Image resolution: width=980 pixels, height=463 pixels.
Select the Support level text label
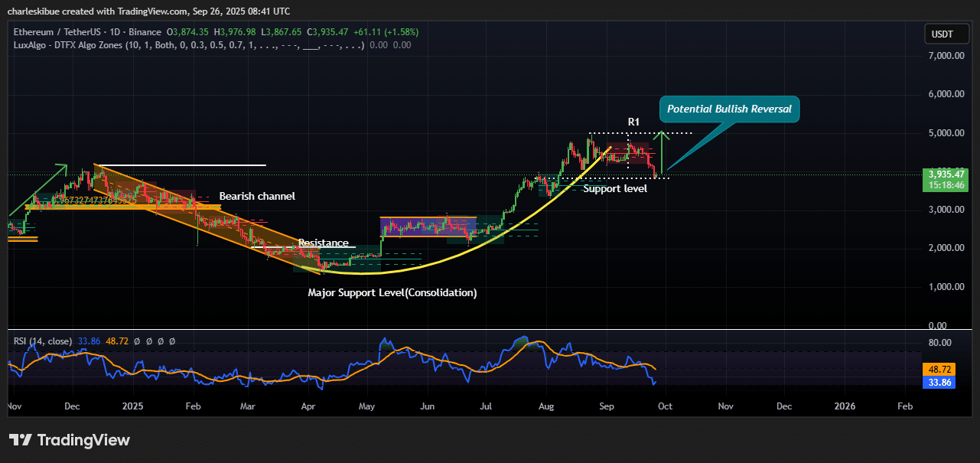pyautogui.click(x=615, y=188)
